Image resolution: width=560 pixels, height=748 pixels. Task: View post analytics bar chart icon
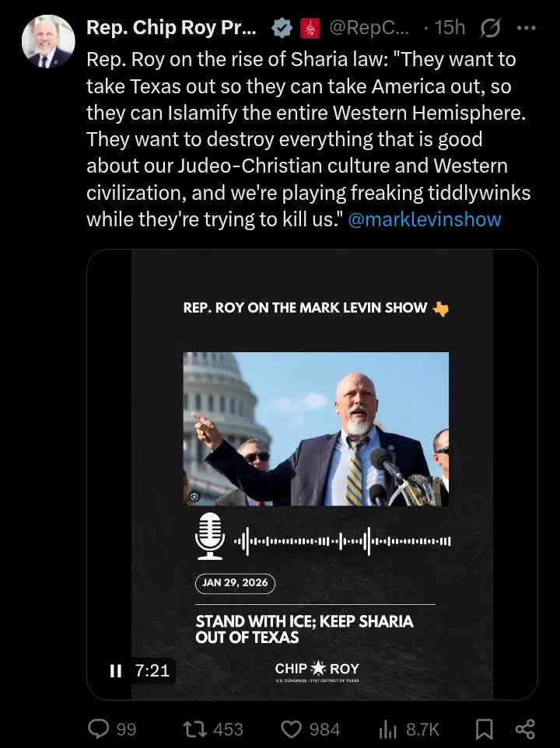click(388, 729)
